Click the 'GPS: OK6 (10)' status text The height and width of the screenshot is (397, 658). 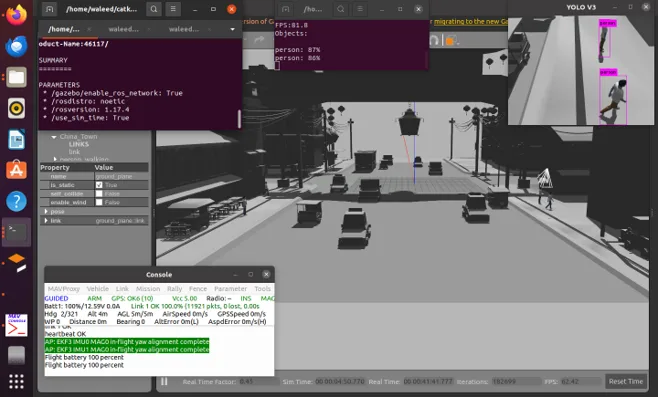132,298
